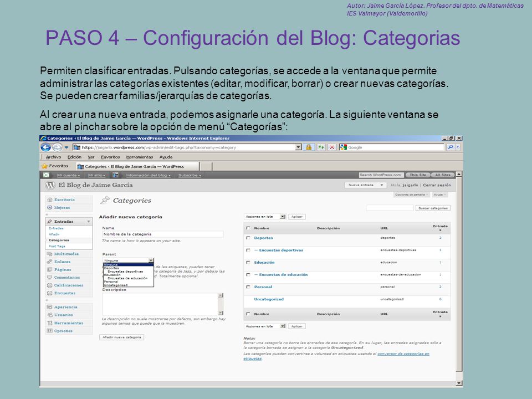Image resolution: width=532 pixels, height=399 pixels.
Task: Open the Post Tags submenu link
Action: (x=57, y=246)
